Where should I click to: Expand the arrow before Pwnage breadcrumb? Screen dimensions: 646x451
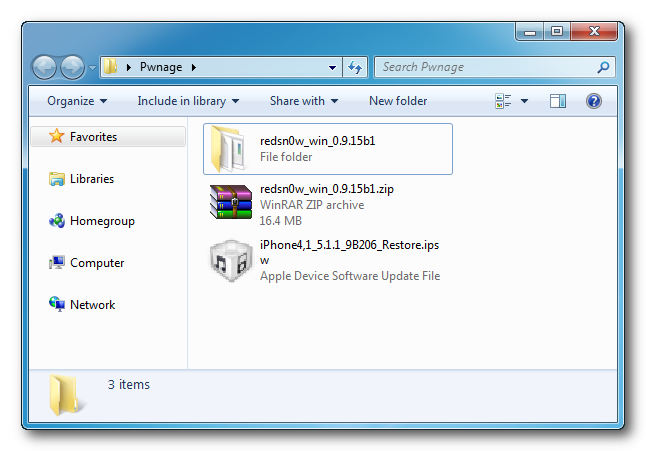129,67
